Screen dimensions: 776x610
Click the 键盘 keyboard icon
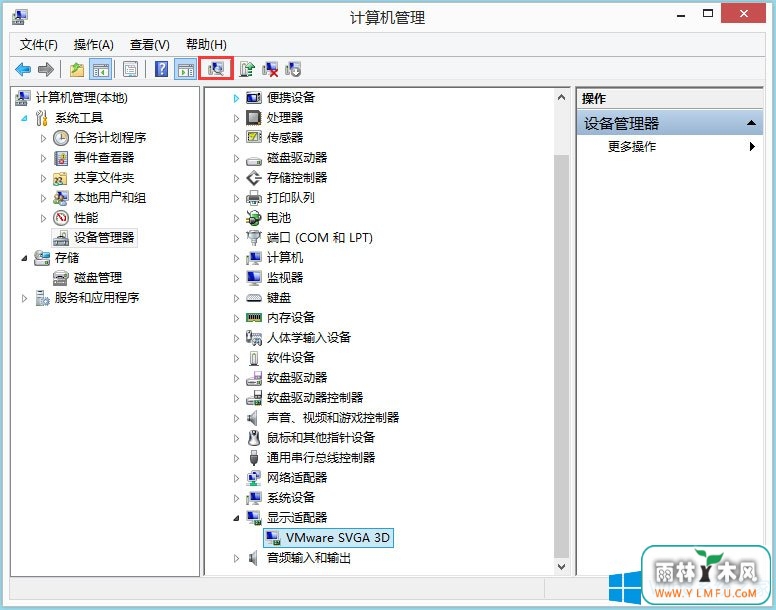coord(253,298)
